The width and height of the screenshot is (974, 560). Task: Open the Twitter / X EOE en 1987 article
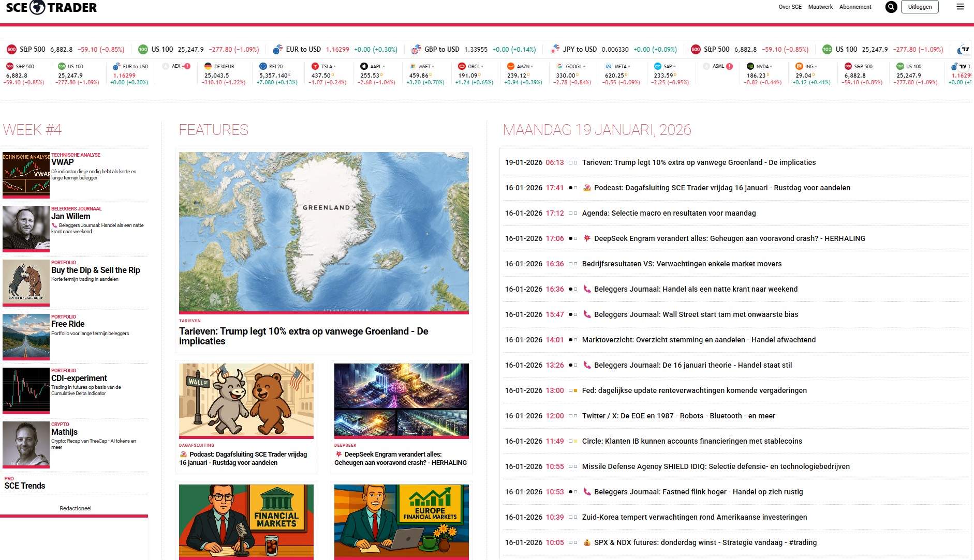point(678,416)
